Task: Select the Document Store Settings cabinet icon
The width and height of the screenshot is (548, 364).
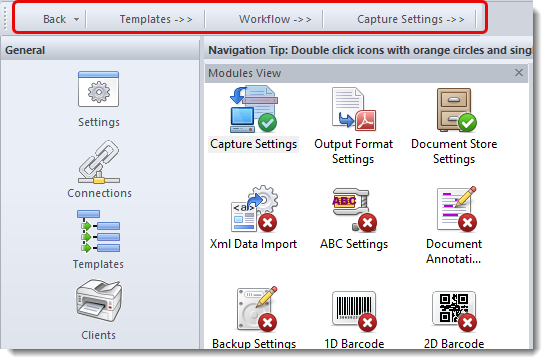Action: point(456,110)
